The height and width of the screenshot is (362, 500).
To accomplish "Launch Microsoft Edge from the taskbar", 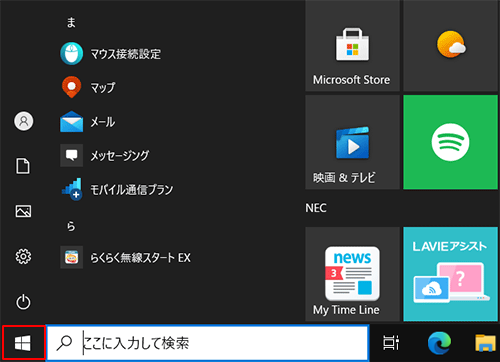I will click(x=439, y=343).
